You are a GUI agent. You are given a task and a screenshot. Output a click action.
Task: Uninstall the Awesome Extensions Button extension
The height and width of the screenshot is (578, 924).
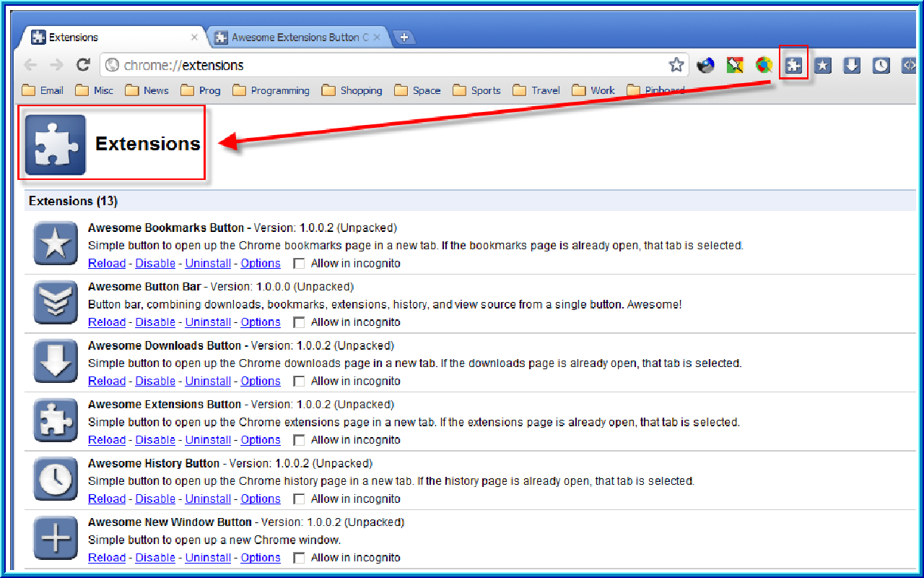[x=208, y=440]
